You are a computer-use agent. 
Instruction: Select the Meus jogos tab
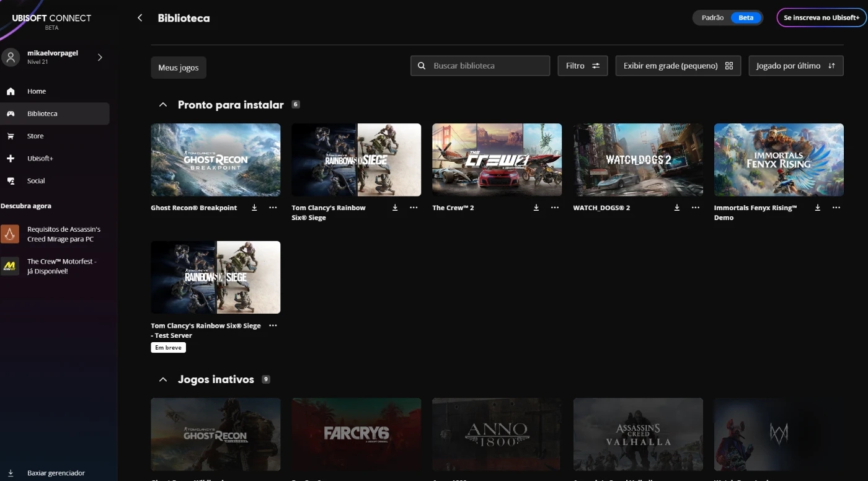coord(179,68)
